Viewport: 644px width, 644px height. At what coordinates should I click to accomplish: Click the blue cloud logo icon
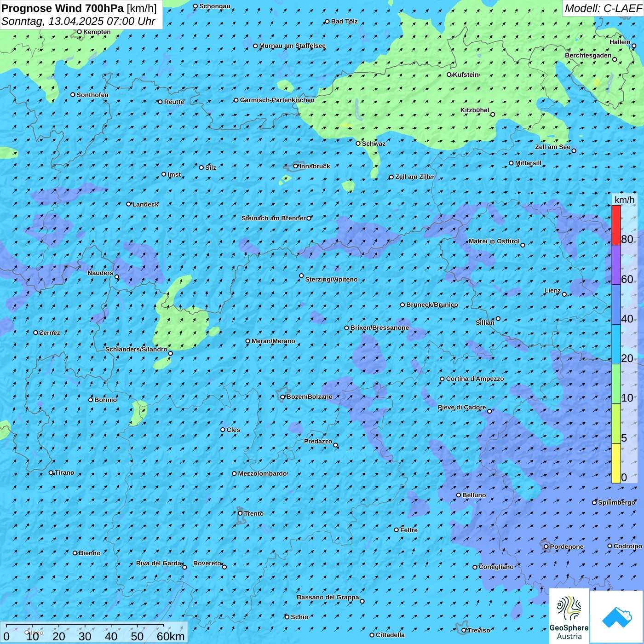tap(616, 617)
